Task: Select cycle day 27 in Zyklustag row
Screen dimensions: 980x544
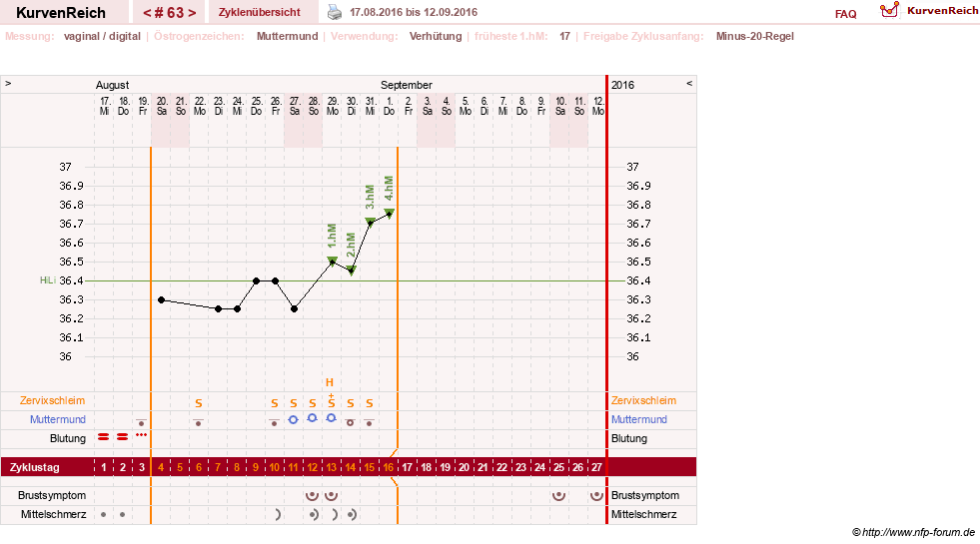Action: tap(596, 467)
